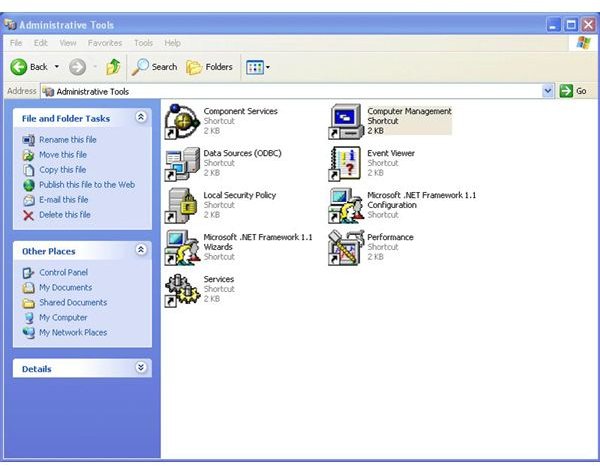Image resolution: width=600 pixels, height=466 pixels.
Task: Click the red X Delete icon
Action: [x=29, y=215]
